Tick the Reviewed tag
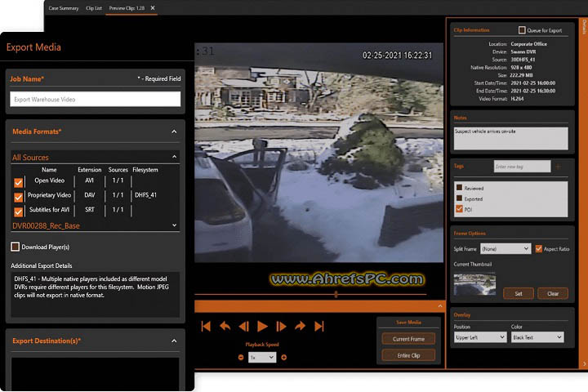This screenshot has height=392, width=588. (459, 188)
